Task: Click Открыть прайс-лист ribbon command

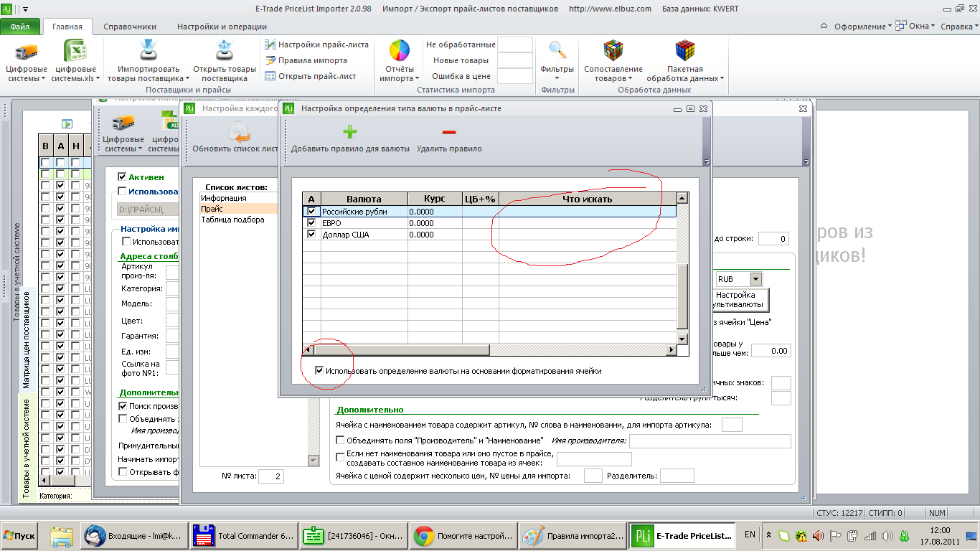Action: 311,76
